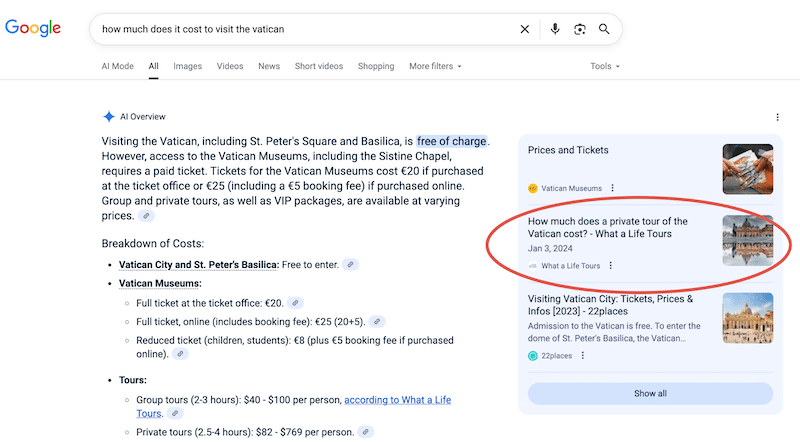Open the Tools dropdown
Viewport: 800px width, 442px height.
(605, 66)
